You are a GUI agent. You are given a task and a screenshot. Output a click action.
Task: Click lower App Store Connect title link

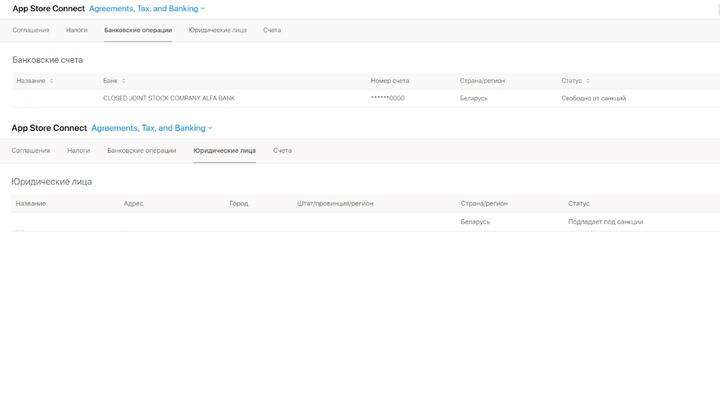[49, 128]
